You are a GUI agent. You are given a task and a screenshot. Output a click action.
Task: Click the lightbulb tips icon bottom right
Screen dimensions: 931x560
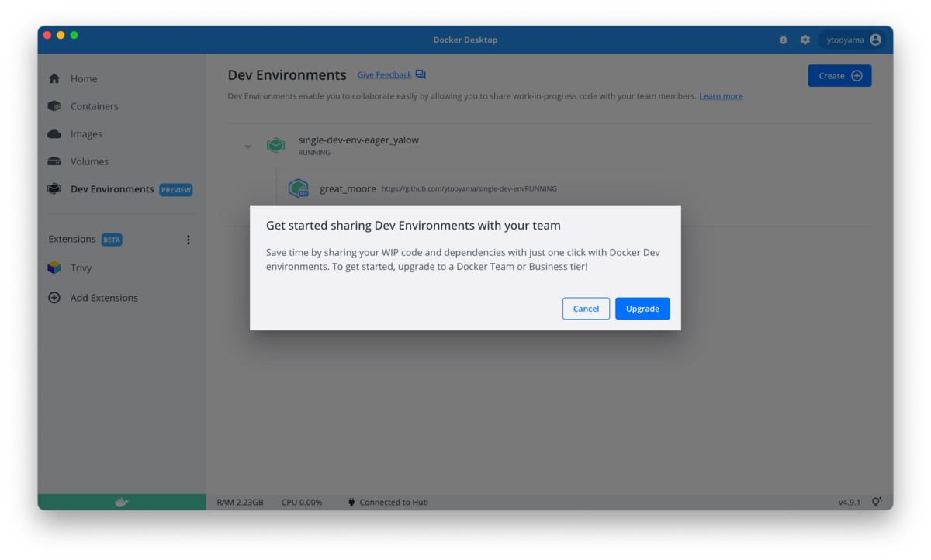877,502
